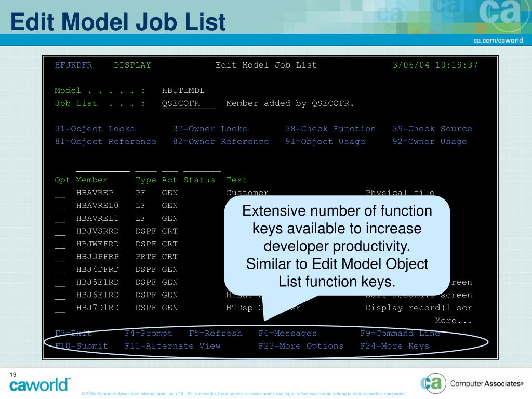This screenshot has height=399, width=532.
Task: Click the Computer Associates logo
Action: pos(472,383)
